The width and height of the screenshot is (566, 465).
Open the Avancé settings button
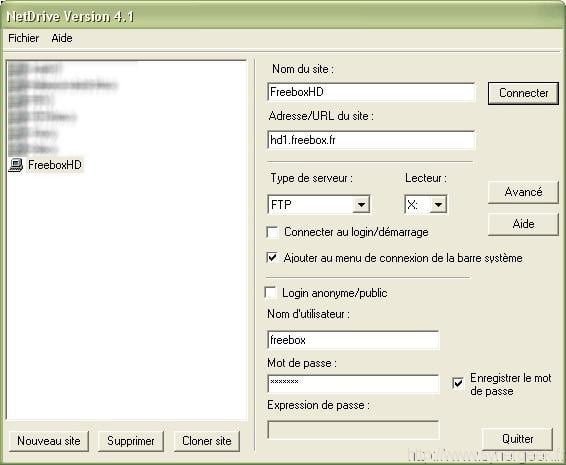pyautogui.click(x=523, y=192)
